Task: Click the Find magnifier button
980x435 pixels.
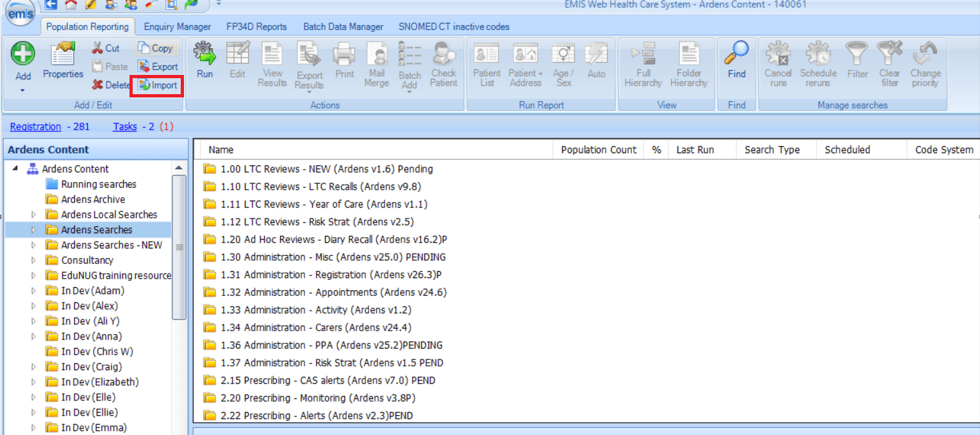Action: pos(737,60)
